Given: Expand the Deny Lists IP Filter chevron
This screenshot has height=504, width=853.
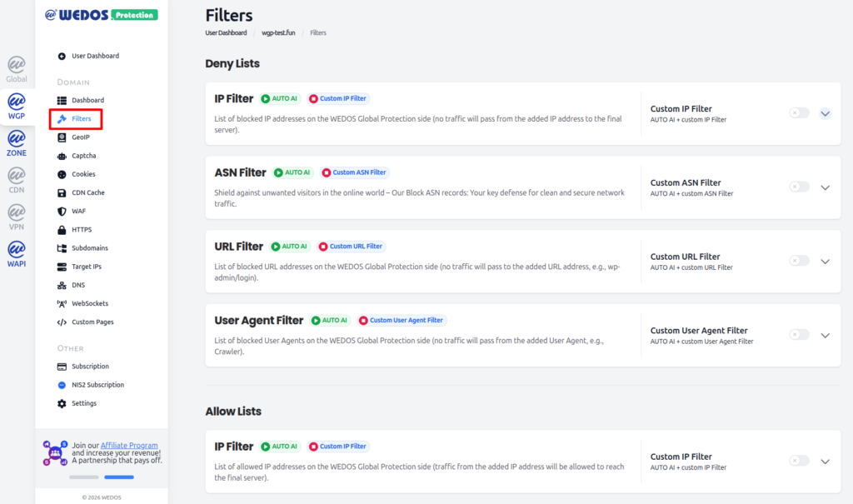Looking at the screenshot, I should [826, 114].
